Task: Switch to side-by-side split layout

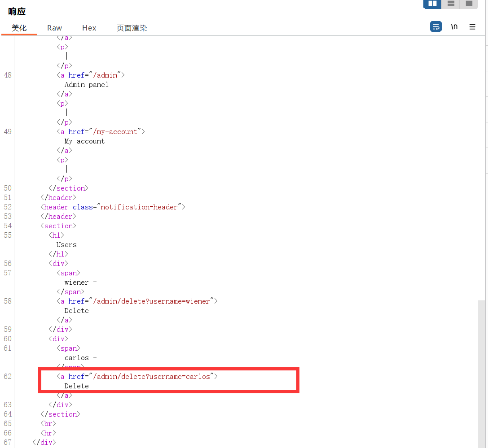Action: click(x=432, y=4)
